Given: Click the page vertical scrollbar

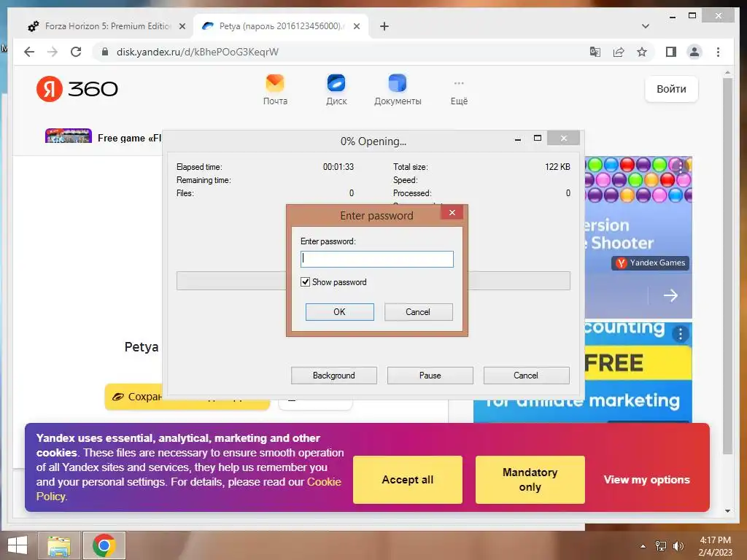Looking at the screenshot, I should (x=727, y=267).
